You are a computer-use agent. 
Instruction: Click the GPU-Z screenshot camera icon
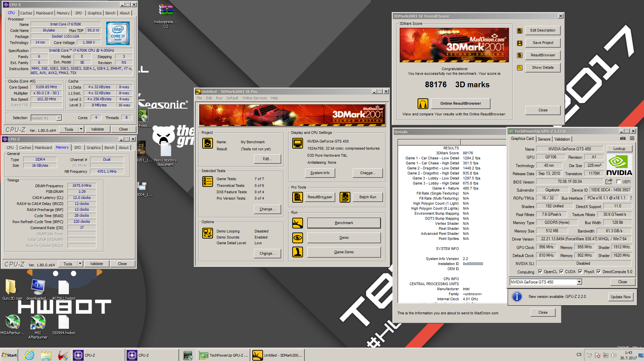(622, 139)
